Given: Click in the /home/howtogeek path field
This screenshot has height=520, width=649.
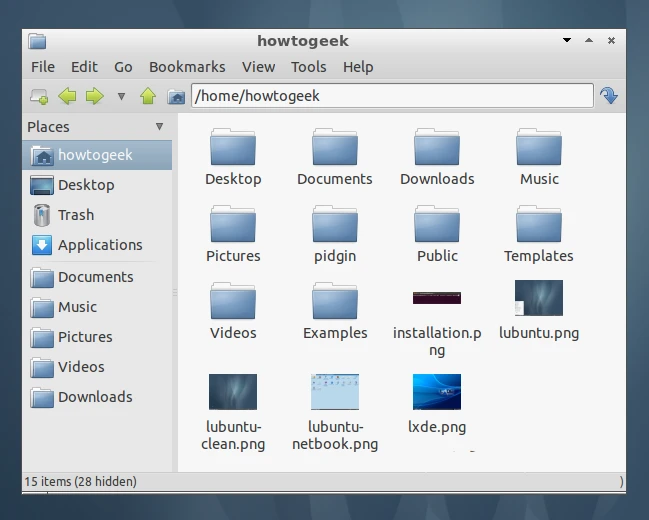Looking at the screenshot, I should (392, 96).
